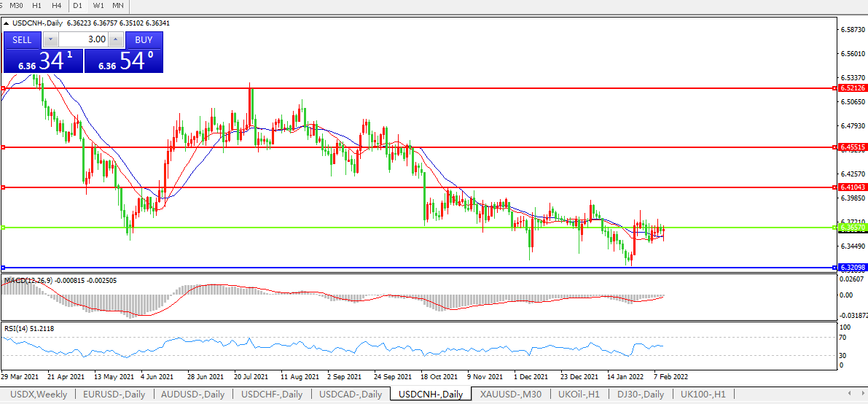Image resolution: width=868 pixels, height=404 pixels.
Task: Enable the H4 timeframe
Action: 56,6
